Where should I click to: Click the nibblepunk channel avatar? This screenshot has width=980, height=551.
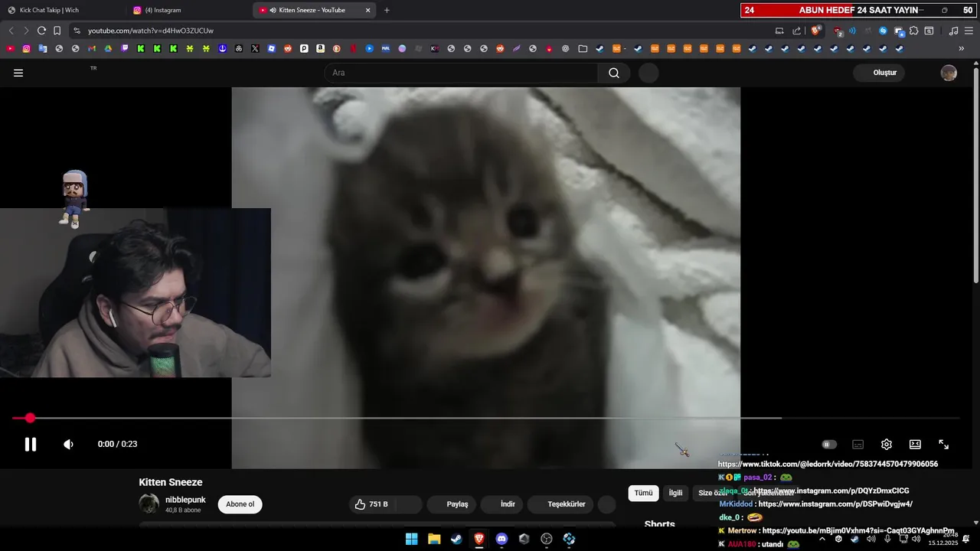click(x=149, y=504)
